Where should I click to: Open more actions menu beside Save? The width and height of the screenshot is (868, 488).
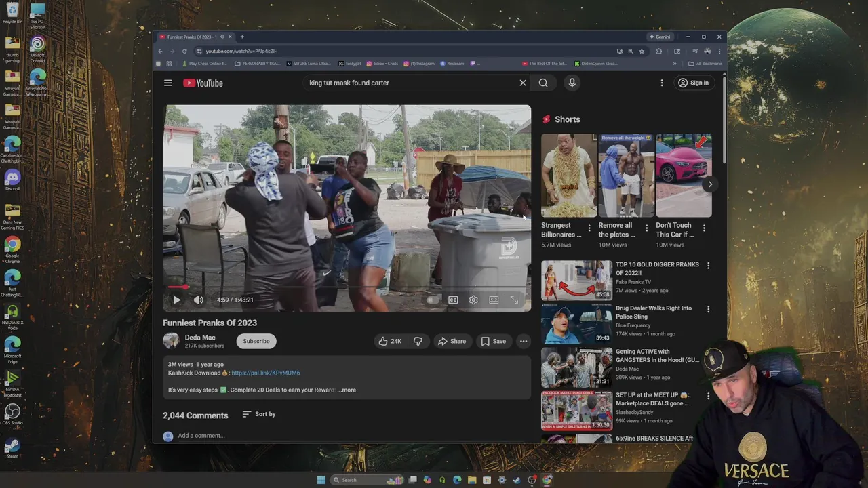524,341
